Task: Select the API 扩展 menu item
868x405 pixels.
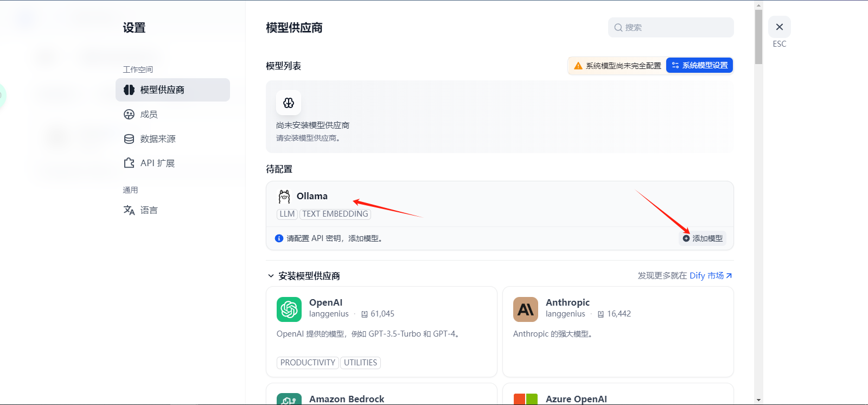Action: pos(157,163)
